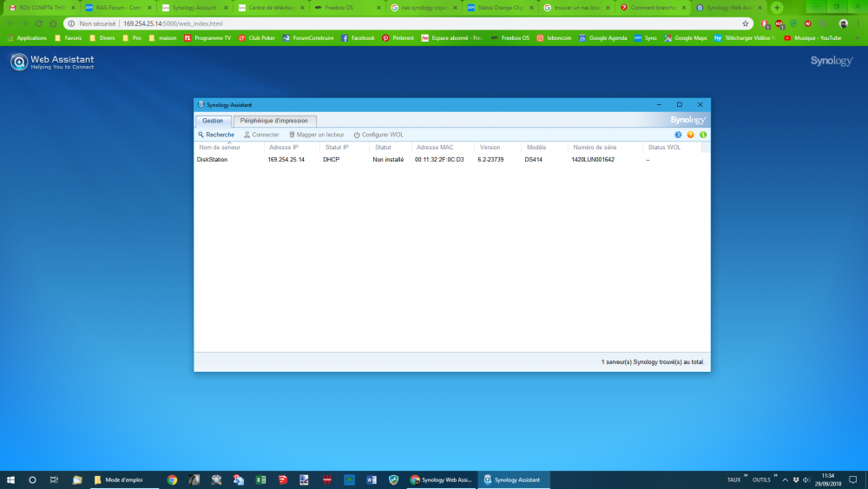Sort by Modèle column header
Viewport: 868px width, 489px height.
[x=536, y=148]
